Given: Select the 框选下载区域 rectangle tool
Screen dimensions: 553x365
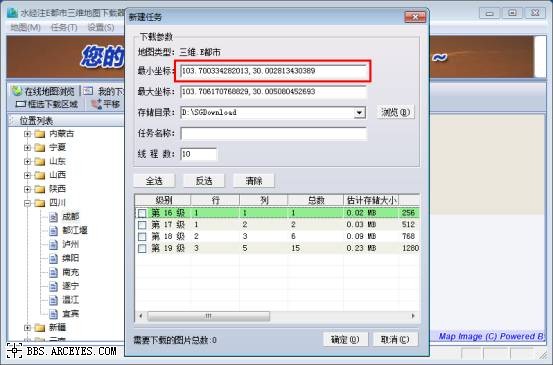Looking at the screenshot, I should 47,104.
